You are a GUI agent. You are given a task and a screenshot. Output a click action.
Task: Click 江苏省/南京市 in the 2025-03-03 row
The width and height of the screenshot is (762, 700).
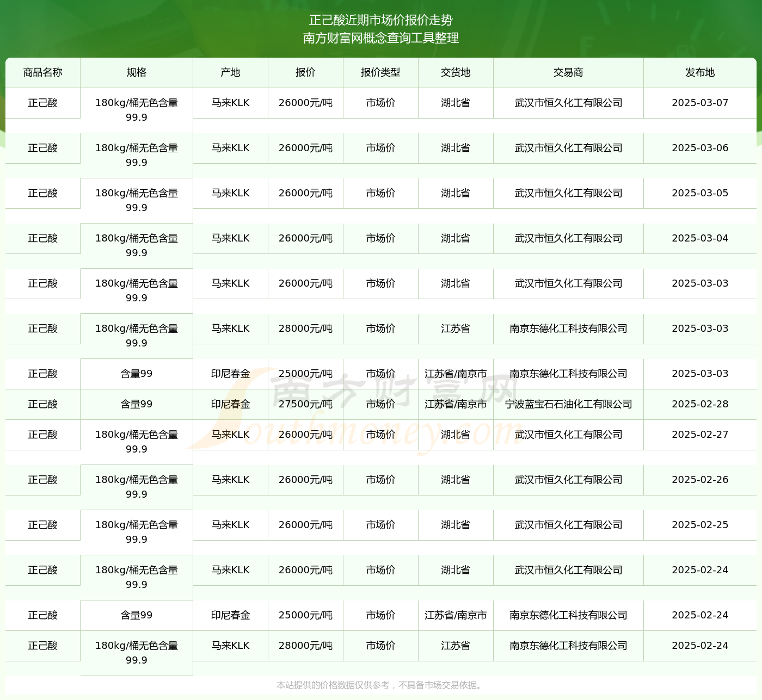click(x=456, y=374)
